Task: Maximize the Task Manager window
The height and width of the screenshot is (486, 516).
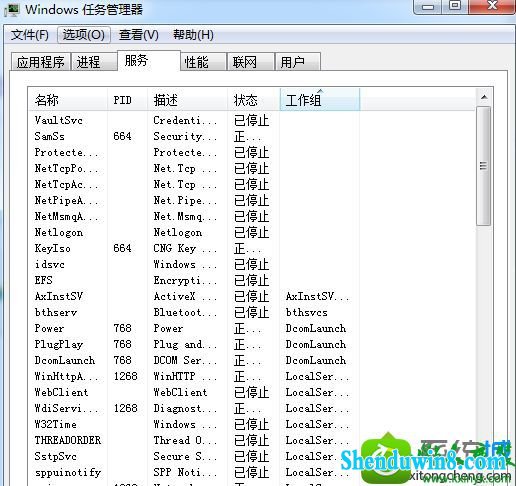Action: point(455,6)
